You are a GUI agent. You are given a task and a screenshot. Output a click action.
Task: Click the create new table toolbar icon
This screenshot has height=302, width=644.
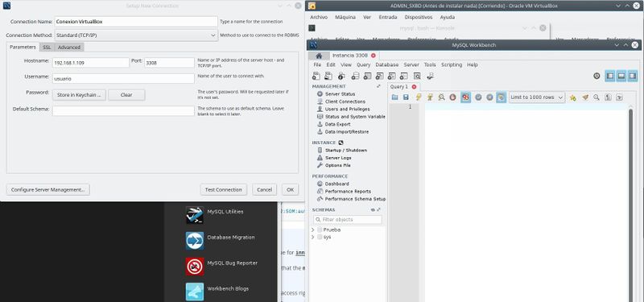click(x=368, y=76)
